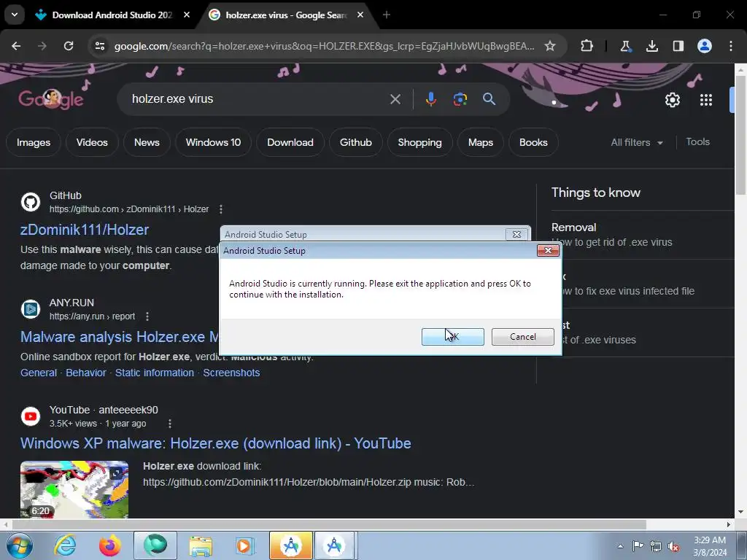
Task: Open the browser extensions puzzle icon
Action: pos(587,46)
